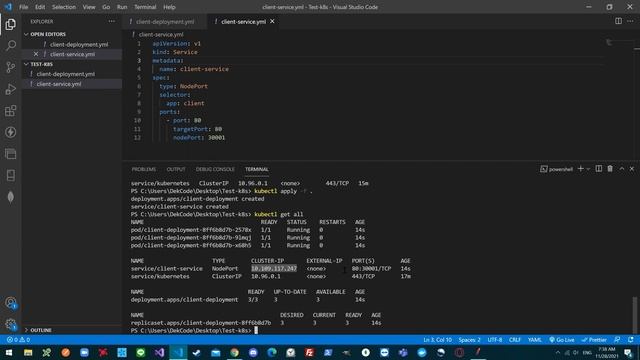Image resolution: width=640 pixels, height=360 pixels.
Task: Switch to the Debug Console tab
Action: 215,169
